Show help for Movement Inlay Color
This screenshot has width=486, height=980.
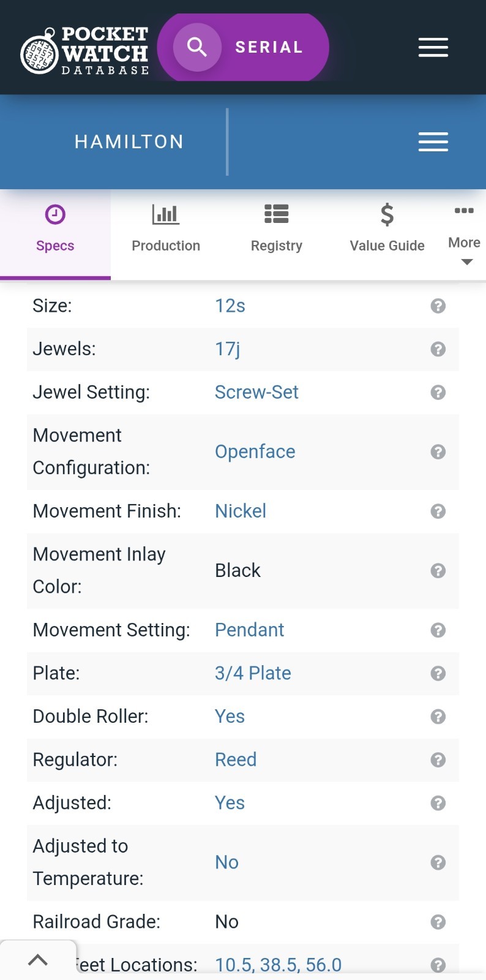[x=438, y=570]
